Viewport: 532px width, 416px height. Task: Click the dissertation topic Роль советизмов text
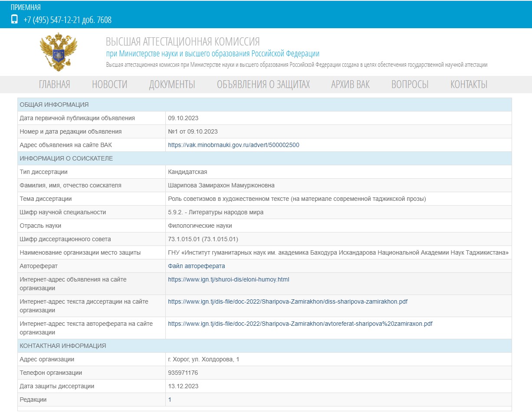[x=297, y=199]
